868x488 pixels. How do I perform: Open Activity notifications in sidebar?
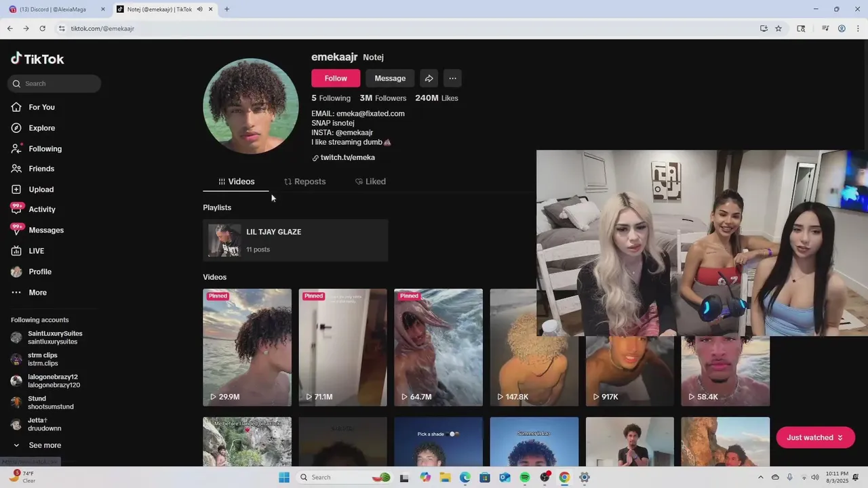pyautogui.click(x=42, y=209)
